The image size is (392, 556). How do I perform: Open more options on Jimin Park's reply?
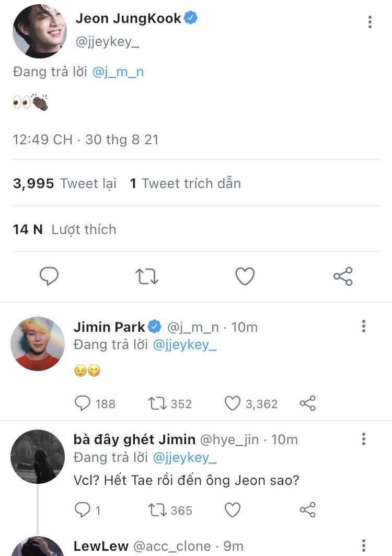(x=364, y=327)
